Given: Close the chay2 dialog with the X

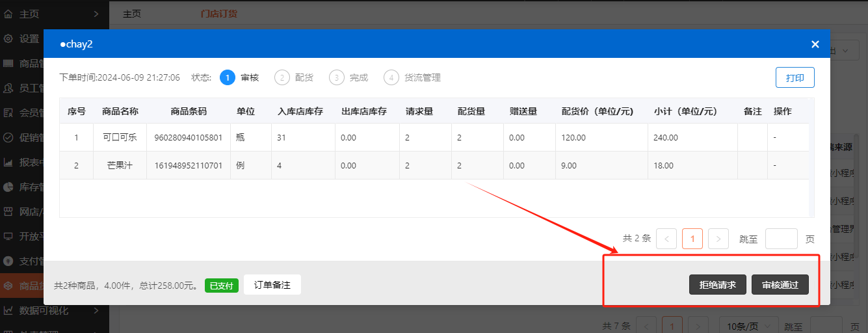Looking at the screenshot, I should click(x=815, y=44).
